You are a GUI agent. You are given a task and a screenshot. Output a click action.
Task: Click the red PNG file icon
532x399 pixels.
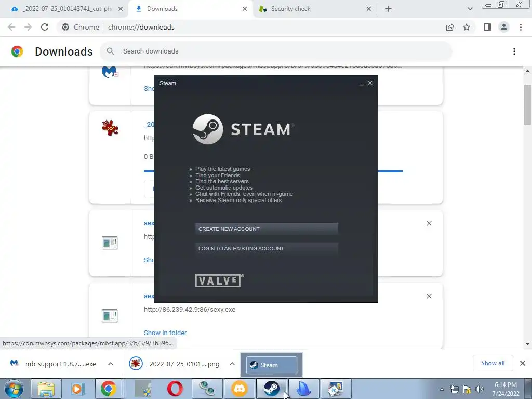click(110, 128)
